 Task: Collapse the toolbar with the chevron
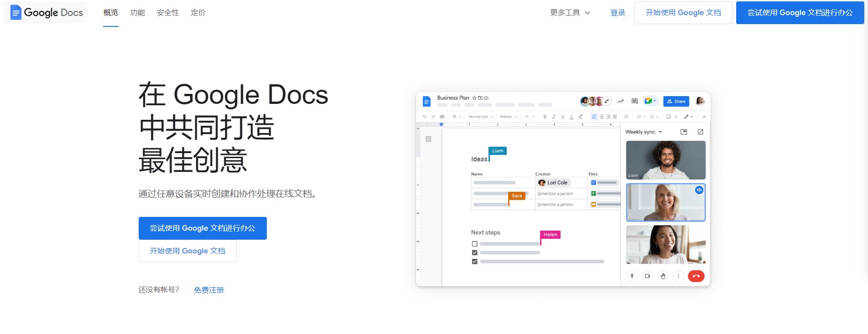[704, 117]
